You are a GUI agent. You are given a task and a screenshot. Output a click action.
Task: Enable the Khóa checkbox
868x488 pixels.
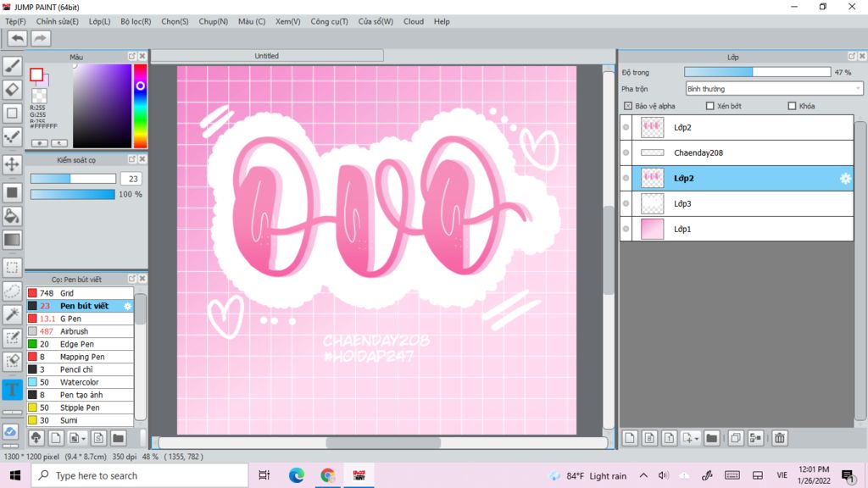[792, 106]
